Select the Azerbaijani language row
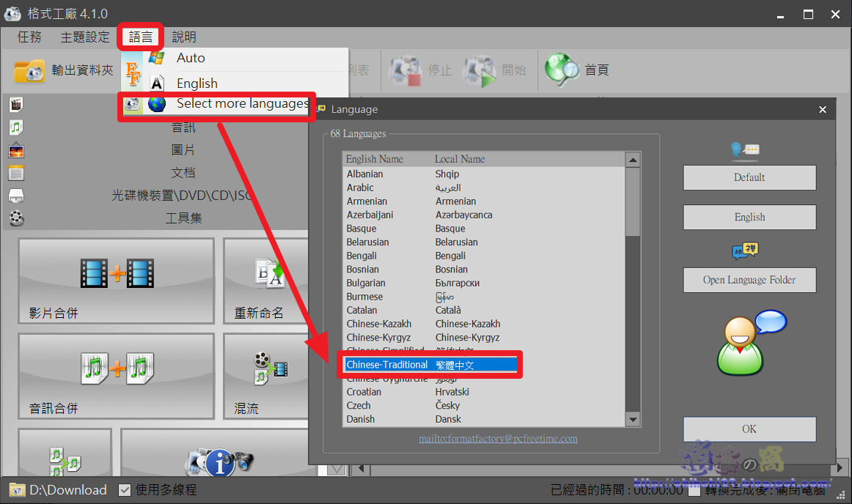Screen dimensions: 852x504 (485, 215)
